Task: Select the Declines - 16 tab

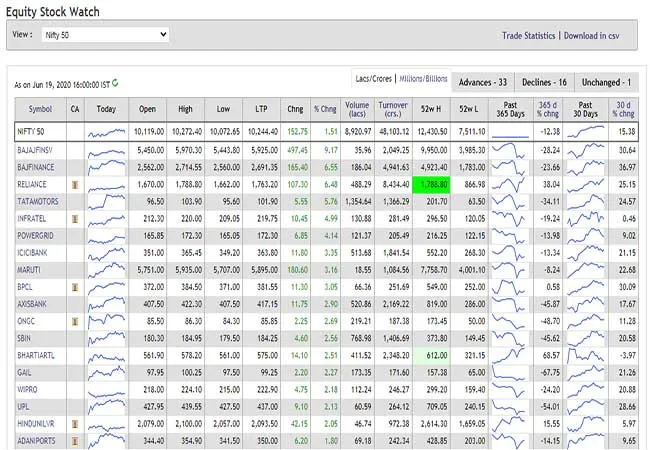Action: point(544,82)
